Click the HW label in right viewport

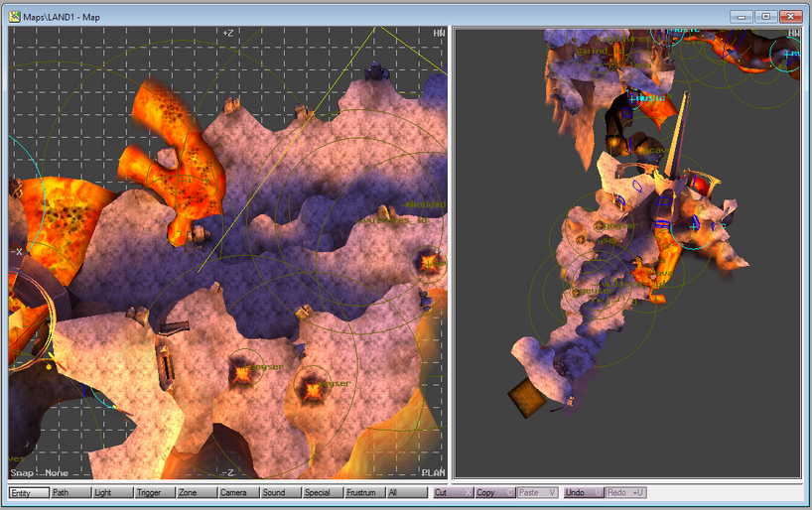(x=794, y=33)
